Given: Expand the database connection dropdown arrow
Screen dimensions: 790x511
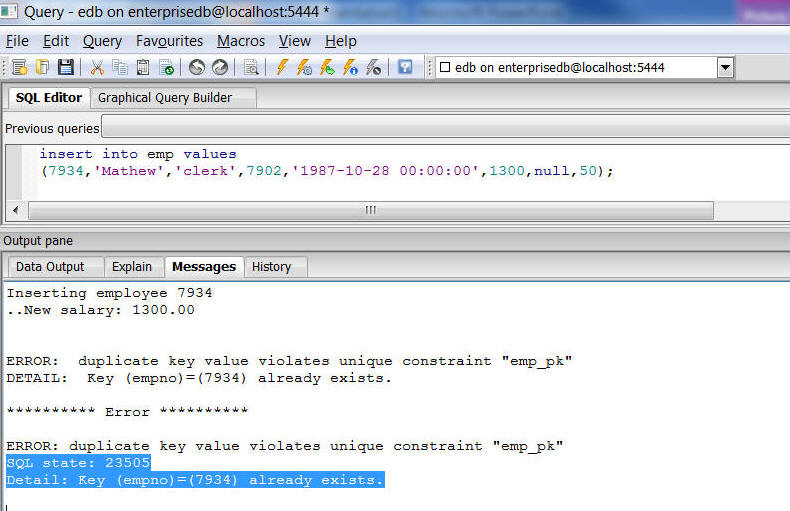Looking at the screenshot, I should coord(726,68).
